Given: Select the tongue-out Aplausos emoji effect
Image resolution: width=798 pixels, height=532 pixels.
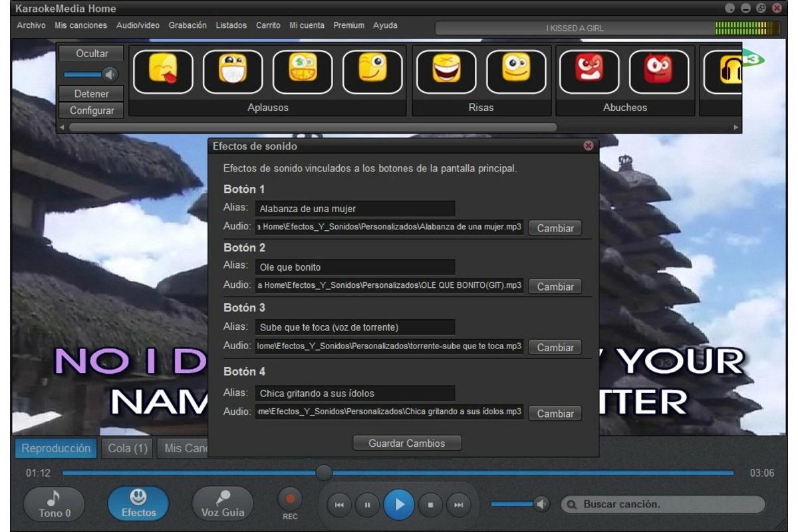Looking at the screenshot, I should click(x=164, y=72).
